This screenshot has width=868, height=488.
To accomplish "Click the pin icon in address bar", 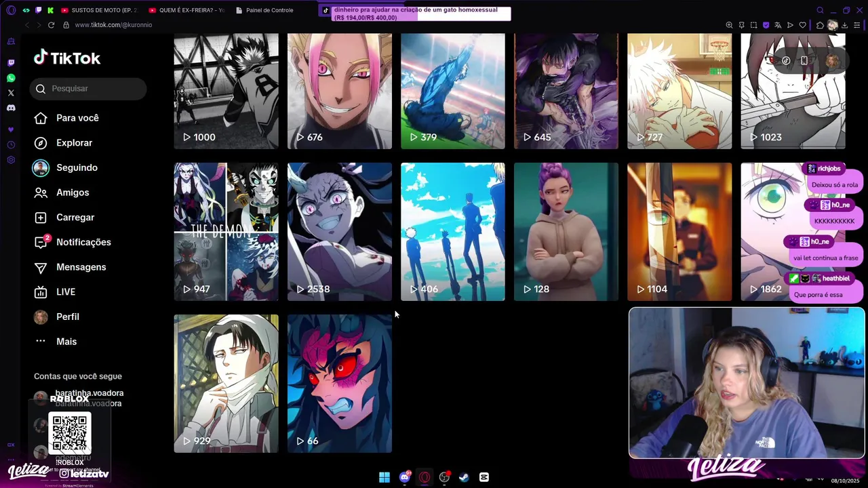I will tap(741, 25).
